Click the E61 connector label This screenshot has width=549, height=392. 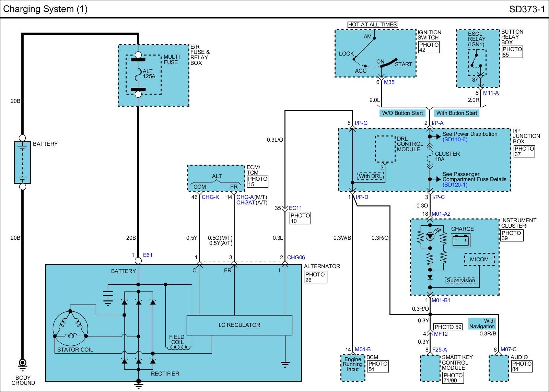coord(148,255)
